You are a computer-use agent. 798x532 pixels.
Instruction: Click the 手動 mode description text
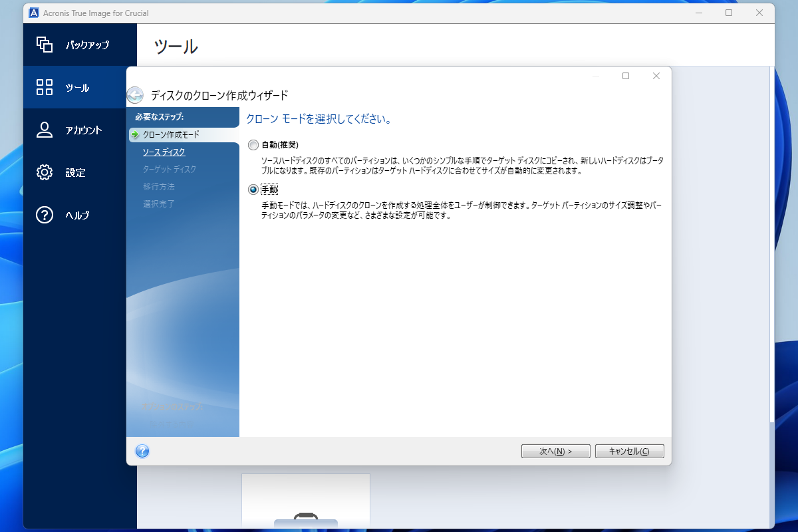462,211
